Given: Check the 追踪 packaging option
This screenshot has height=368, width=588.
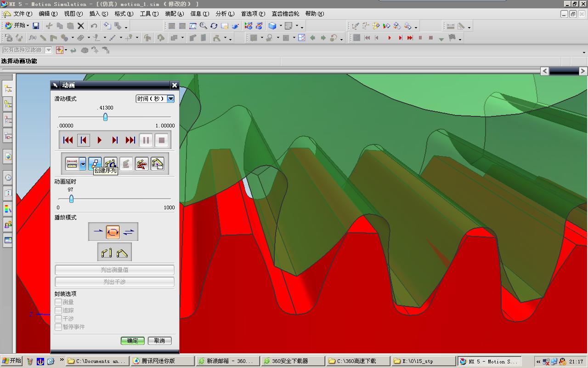Looking at the screenshot, I should (x=58, y=310).
